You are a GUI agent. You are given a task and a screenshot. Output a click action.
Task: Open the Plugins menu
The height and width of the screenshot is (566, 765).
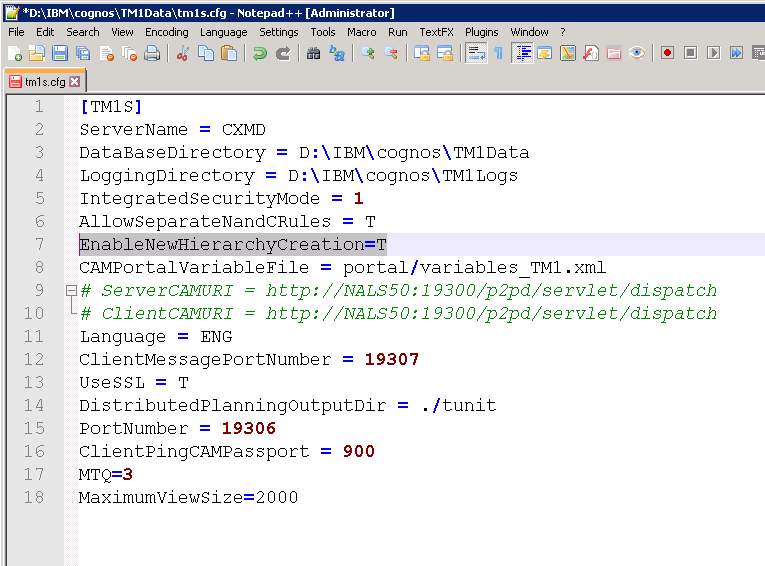click(x=482, y=32)
